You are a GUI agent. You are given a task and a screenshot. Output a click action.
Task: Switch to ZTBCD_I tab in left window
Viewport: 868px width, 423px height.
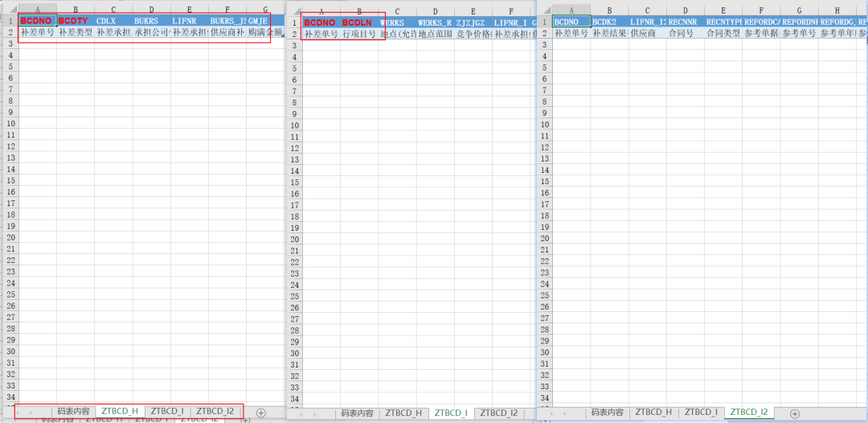tap(167, 412)
